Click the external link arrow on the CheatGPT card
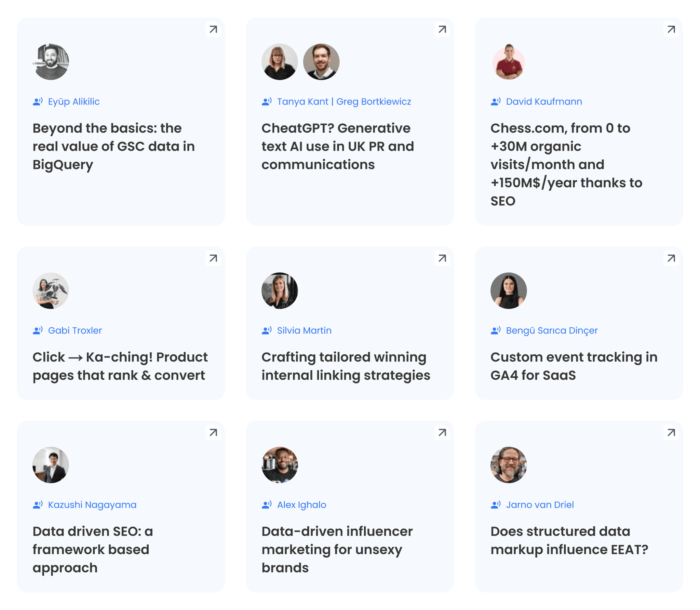This screenshot has width=700, height=610. [x=442, y=29]
